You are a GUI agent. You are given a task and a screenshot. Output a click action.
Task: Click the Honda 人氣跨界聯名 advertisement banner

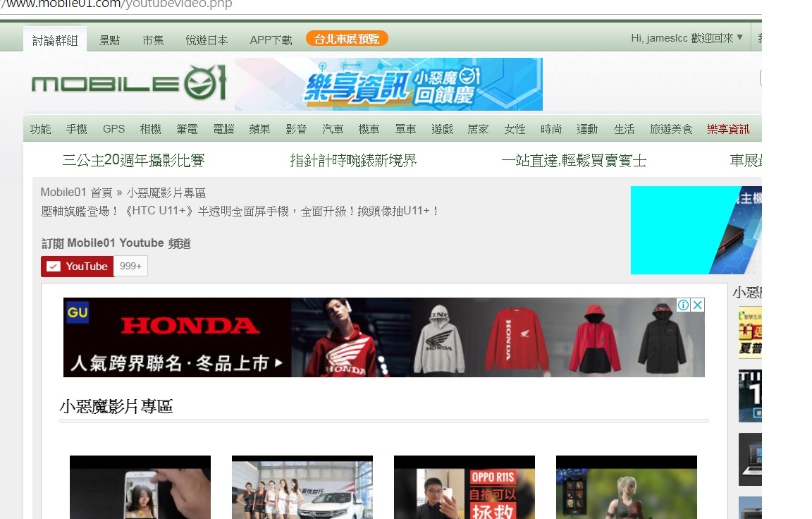click(383, 337)
